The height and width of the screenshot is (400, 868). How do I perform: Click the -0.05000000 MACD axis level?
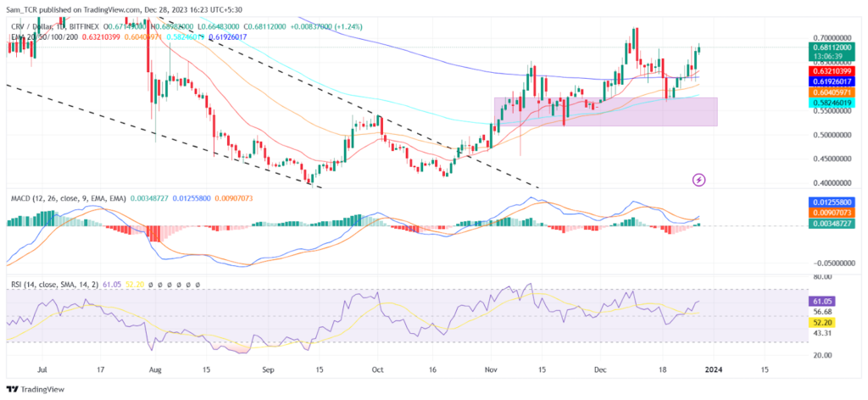(834, 264)
